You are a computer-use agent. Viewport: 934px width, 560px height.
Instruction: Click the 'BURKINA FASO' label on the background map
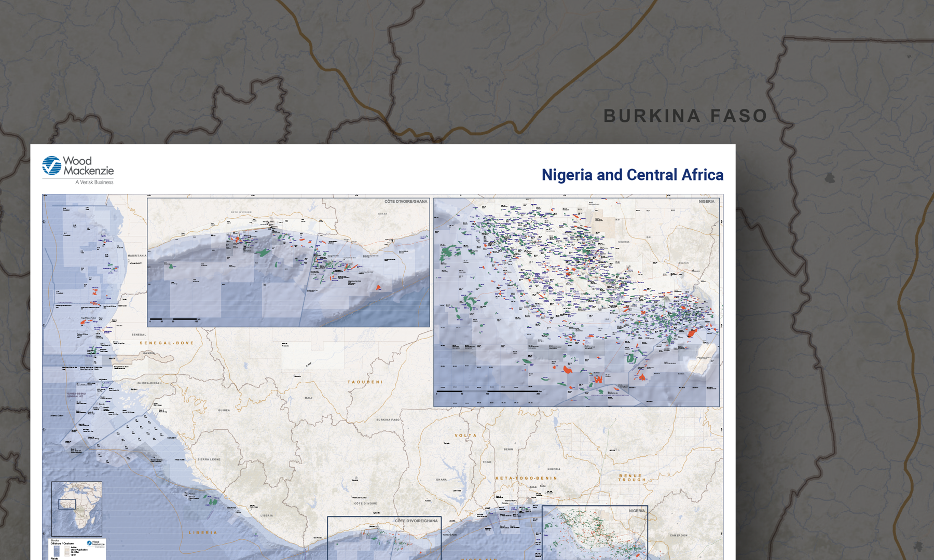pyautogui.click(x=685, y=116)
